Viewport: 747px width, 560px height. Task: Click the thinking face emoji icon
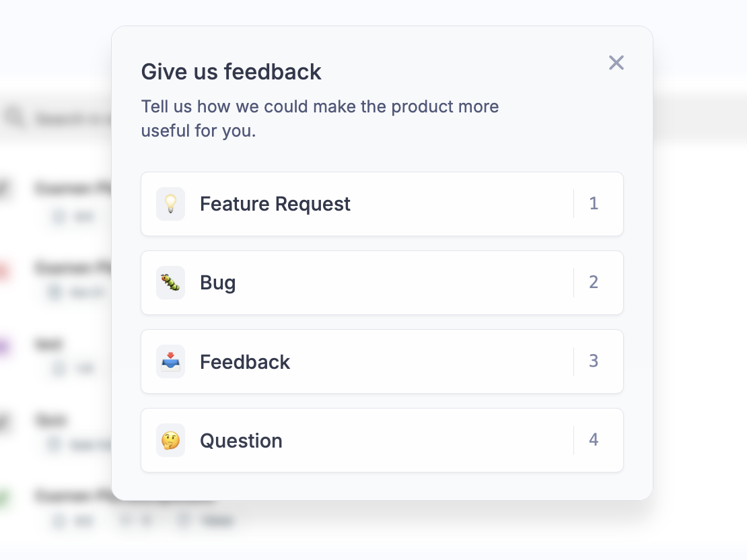coord(170,440)
